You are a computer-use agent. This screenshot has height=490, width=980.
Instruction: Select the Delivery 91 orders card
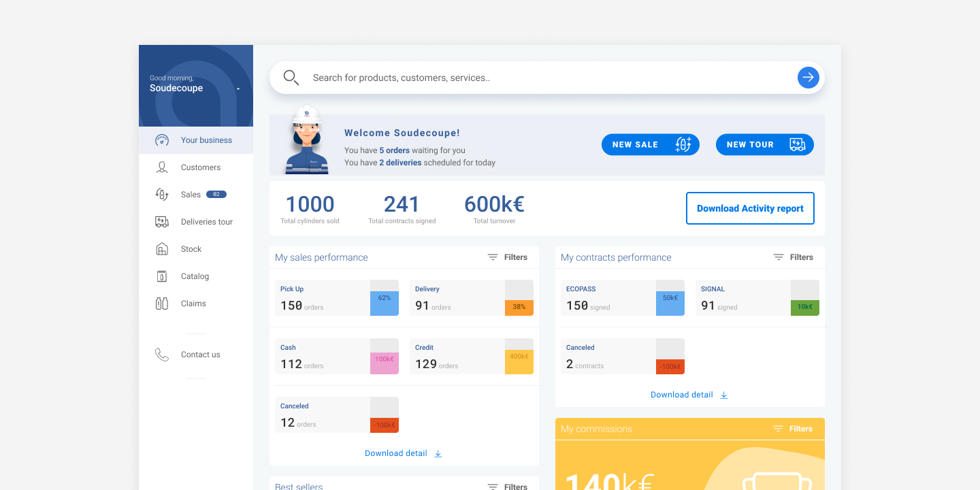pos(472,298)
